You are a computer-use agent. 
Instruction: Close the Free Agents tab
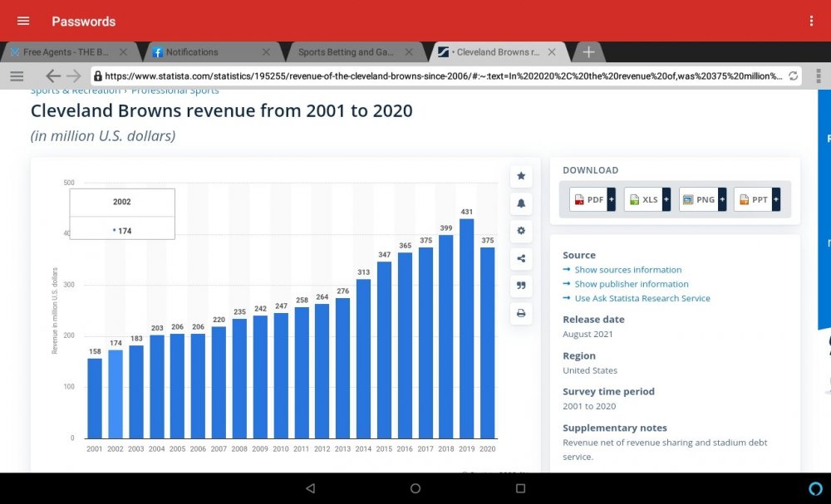[123, 51]
